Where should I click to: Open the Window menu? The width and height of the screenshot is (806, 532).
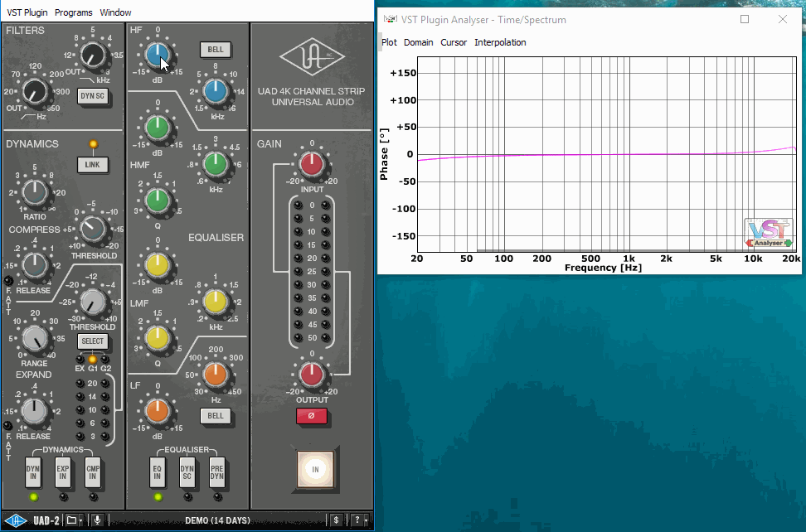tap(115, 12)
